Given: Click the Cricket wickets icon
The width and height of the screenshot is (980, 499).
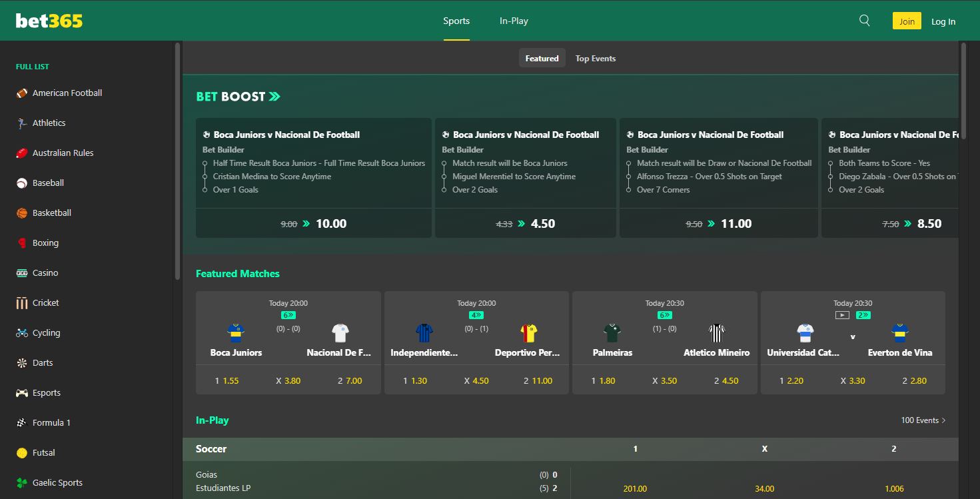Looking at the screenshot, I should (x=22, y=303).
